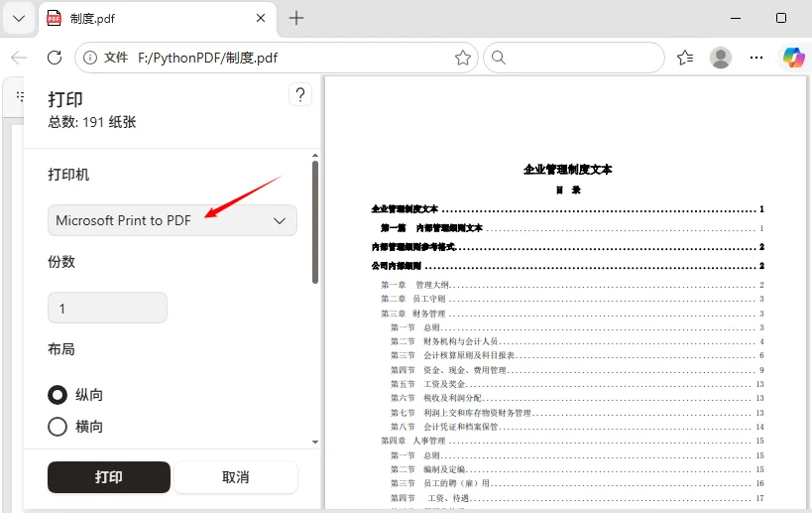
Task: Click the 第二节 编制及定编 entry
Action: point(577,469)
